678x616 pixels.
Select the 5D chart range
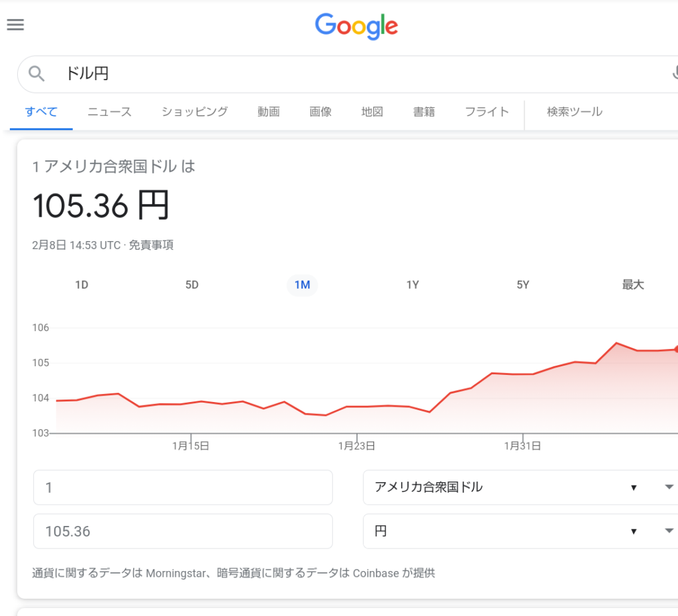point(192,285)
